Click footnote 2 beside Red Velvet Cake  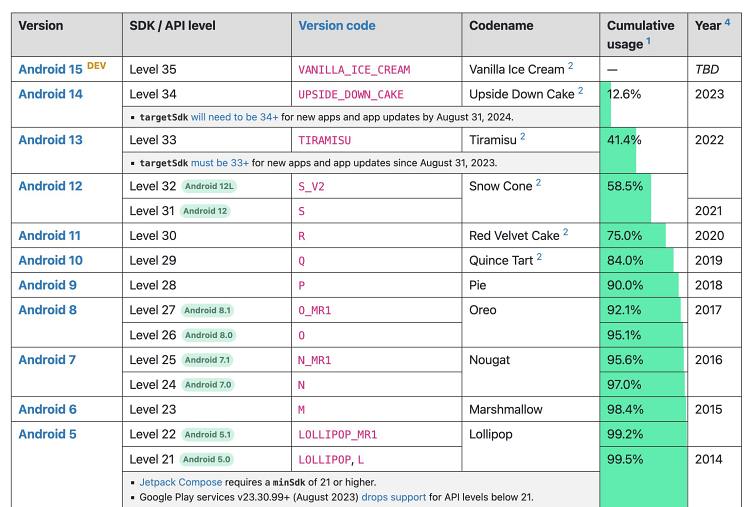click(565, 232)
